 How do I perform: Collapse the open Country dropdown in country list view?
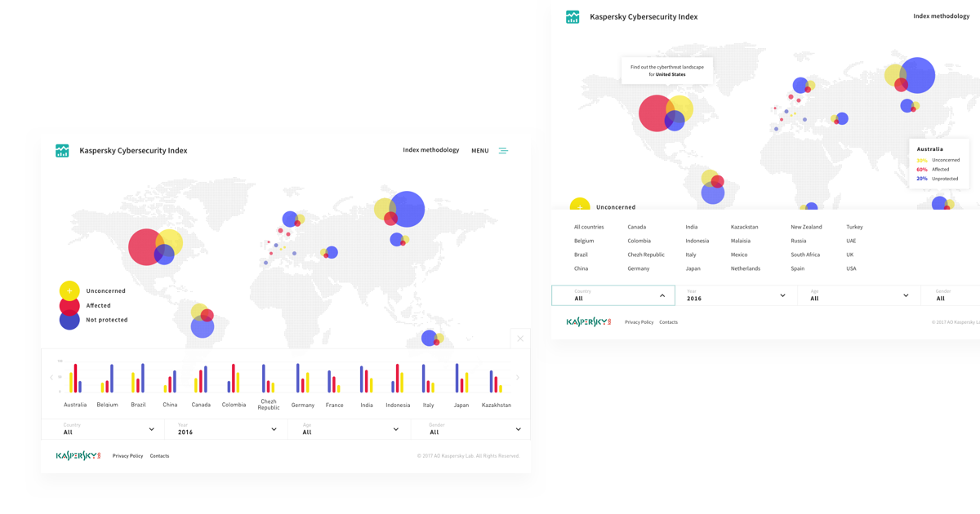(613, 295)
